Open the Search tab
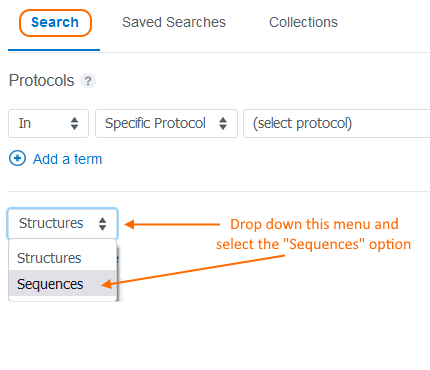 55,23
